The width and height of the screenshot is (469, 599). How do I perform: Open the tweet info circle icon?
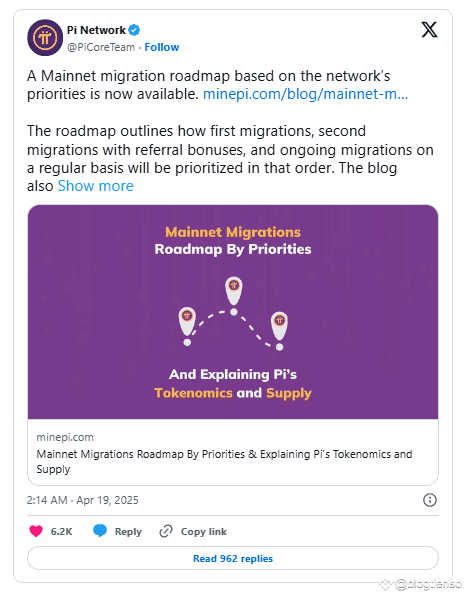430,500
